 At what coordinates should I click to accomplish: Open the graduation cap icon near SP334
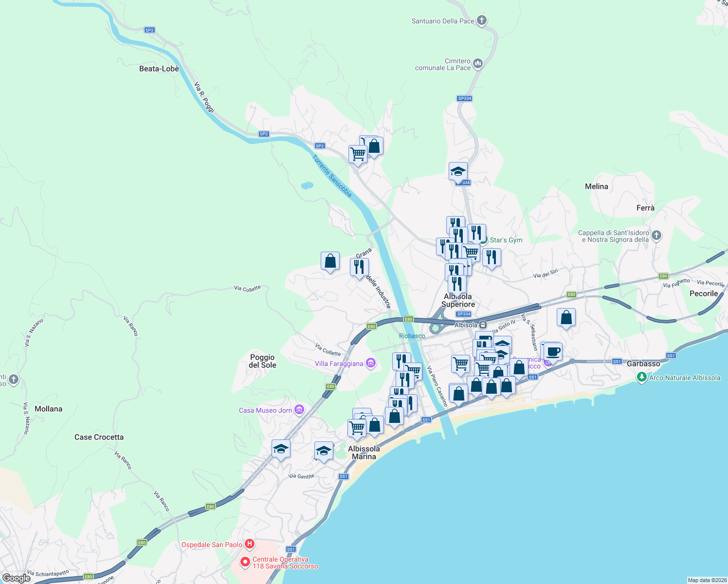tap(457, 171)
